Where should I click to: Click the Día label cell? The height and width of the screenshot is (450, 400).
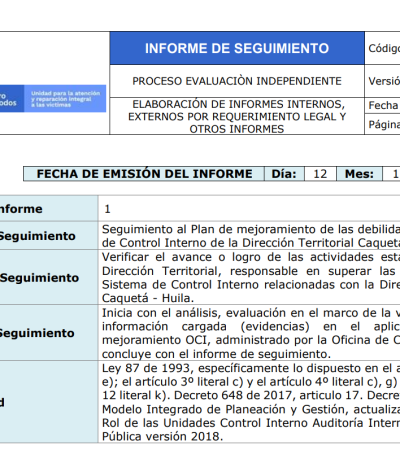[x=284, y=174]
